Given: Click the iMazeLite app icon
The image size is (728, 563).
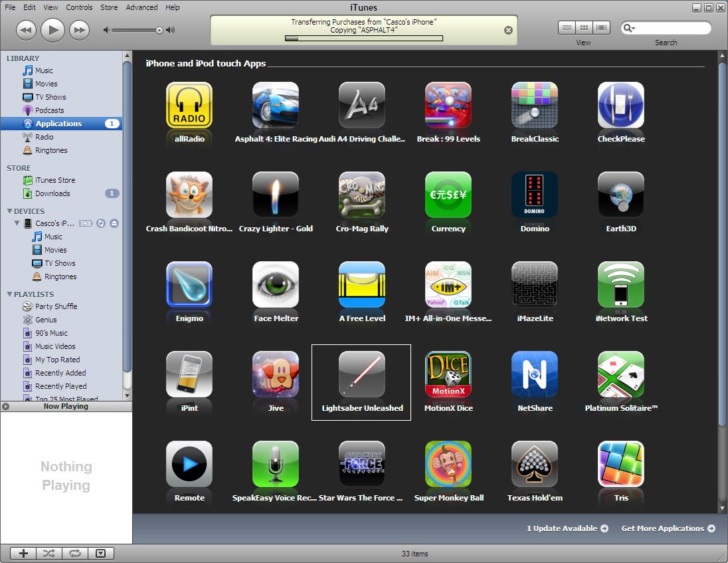Looking at the screenshot, I should tap(535, 284).
